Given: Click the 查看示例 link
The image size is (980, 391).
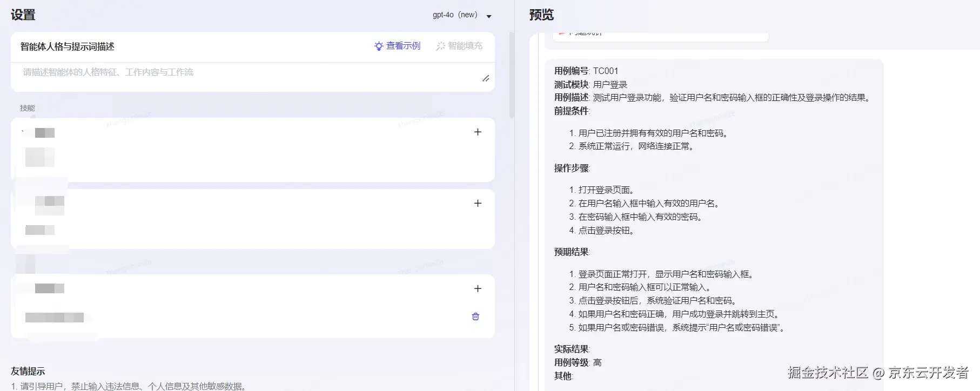Looking at the screenshot, I should 403,46.
